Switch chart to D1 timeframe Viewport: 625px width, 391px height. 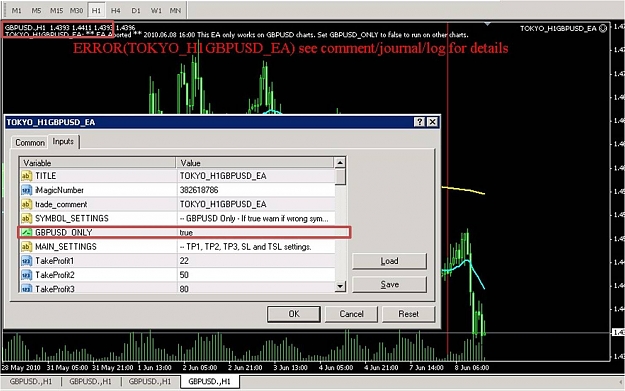tap(136, 10)
